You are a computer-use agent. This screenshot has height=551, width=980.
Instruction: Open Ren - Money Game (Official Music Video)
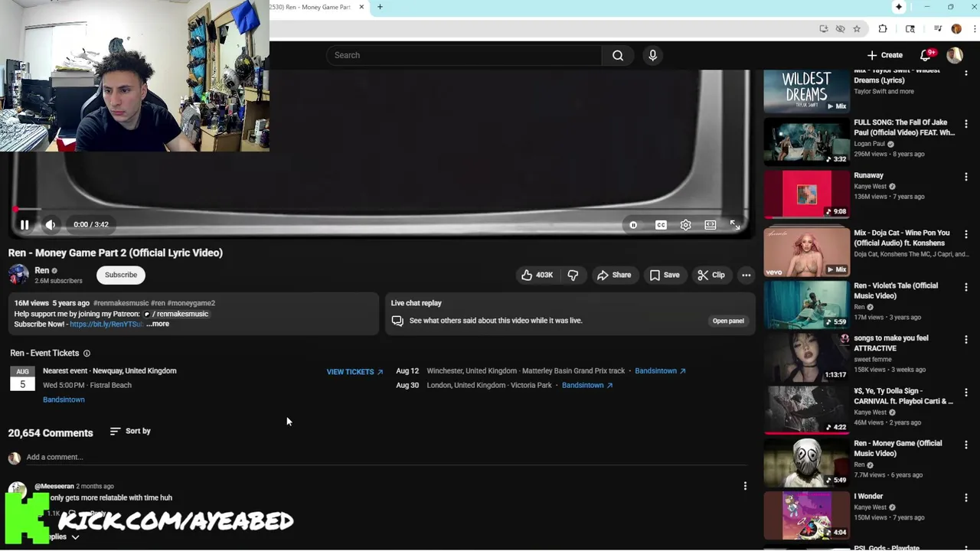[x=807, y=463]
